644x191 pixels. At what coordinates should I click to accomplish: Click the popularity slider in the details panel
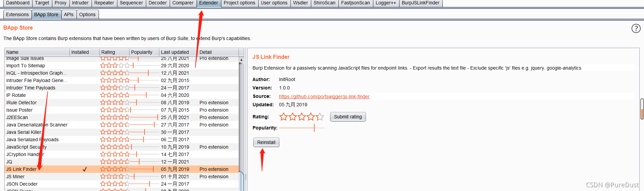tap(302, 128)
